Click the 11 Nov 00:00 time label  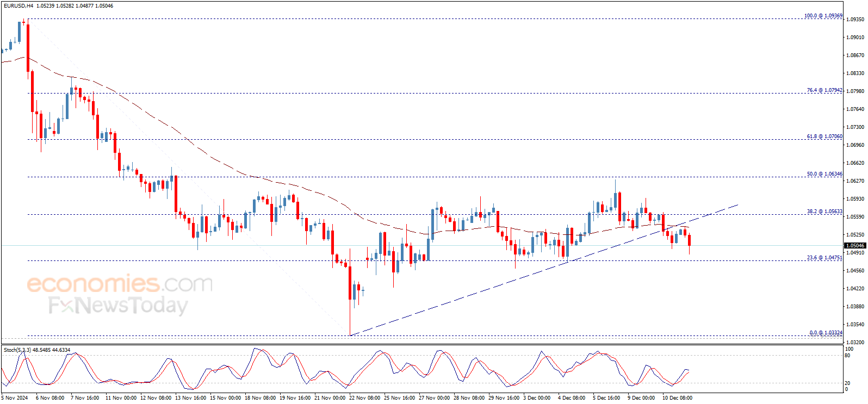(121, 398)
